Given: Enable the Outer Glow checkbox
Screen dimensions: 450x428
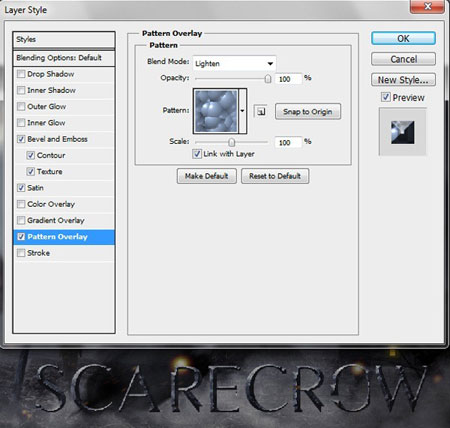Looking at the screenshot, I should coord(21,106).
